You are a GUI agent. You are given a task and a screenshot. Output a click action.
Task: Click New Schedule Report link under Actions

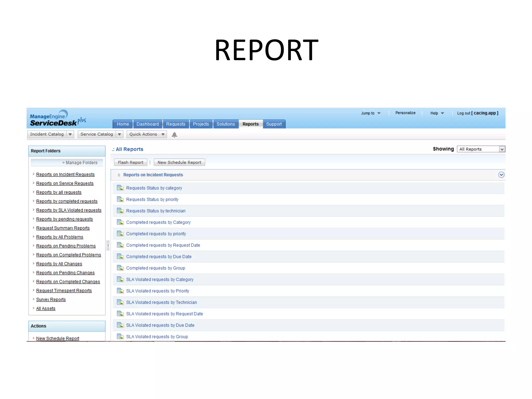coord(58,338)
